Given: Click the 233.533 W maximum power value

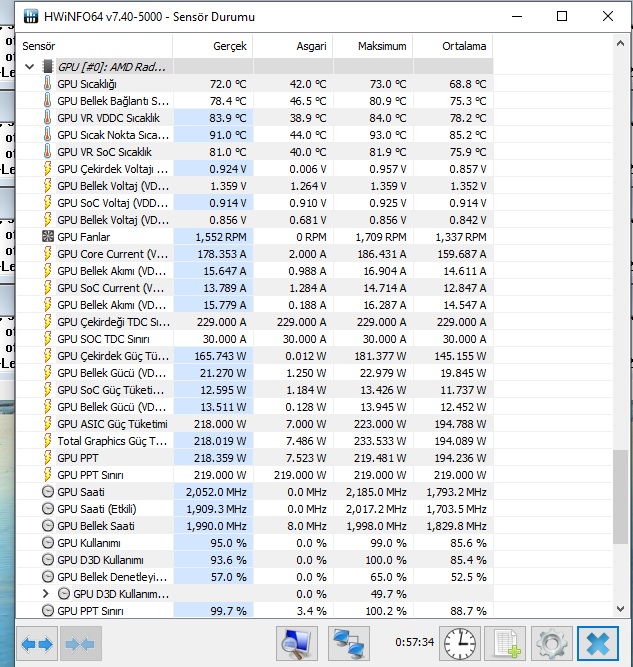Looking at the screenshot, I should click(380, 441).
